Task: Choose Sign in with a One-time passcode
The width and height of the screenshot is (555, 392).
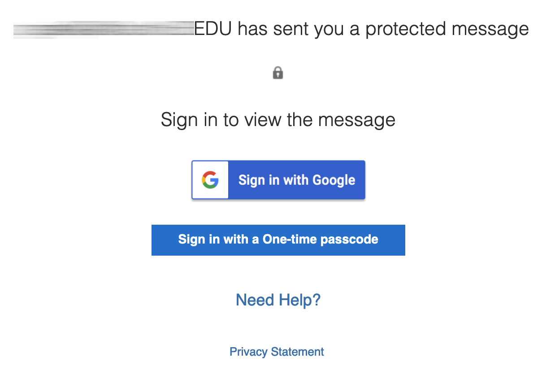Action: (278, 240)
